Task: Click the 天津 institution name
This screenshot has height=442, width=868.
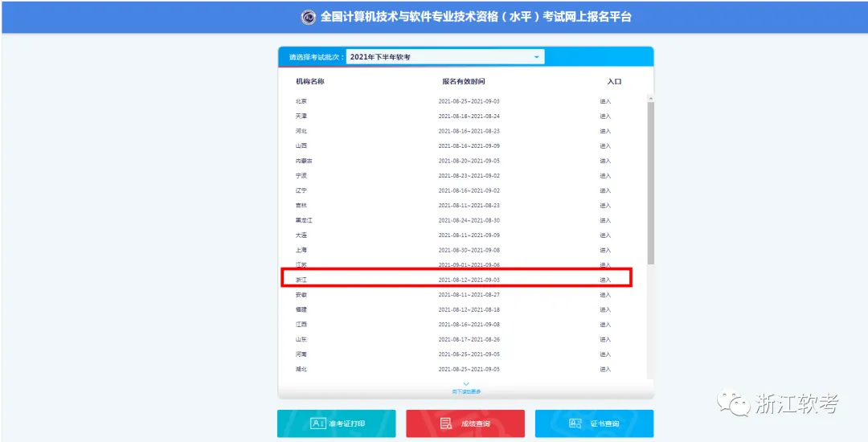Action: click(301, 117)
